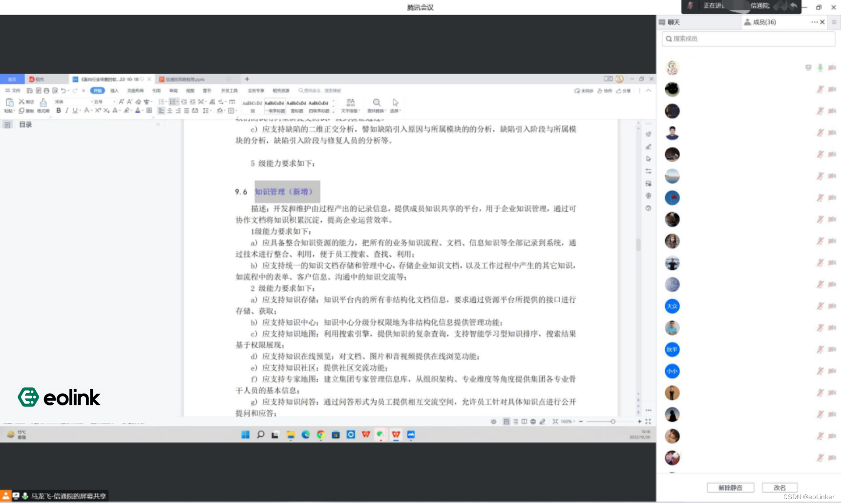Toggle Italic formatting
Screen dimensions: 842x504
tap(67, 111)
